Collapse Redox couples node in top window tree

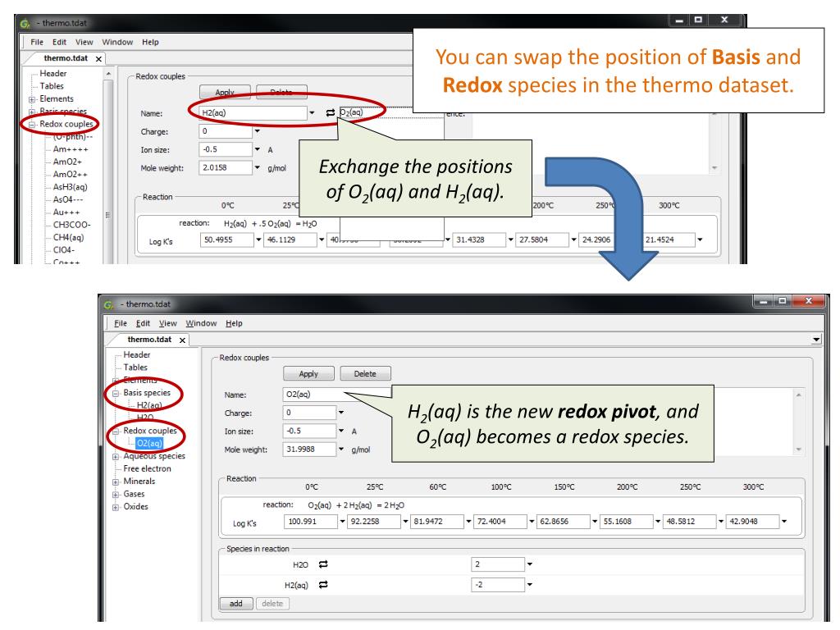tap(32, 125)
